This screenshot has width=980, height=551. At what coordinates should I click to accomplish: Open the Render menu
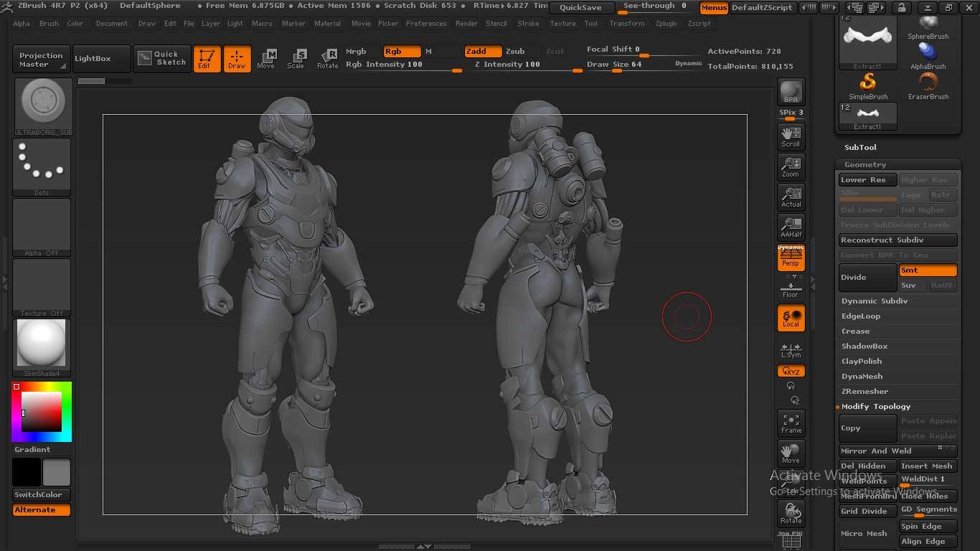[466, 24]
